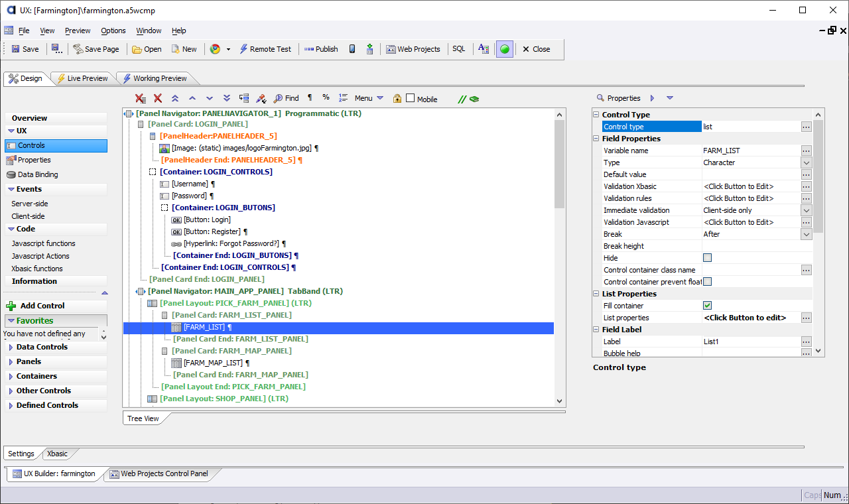Open the Window menu

(x=149, y=31)
